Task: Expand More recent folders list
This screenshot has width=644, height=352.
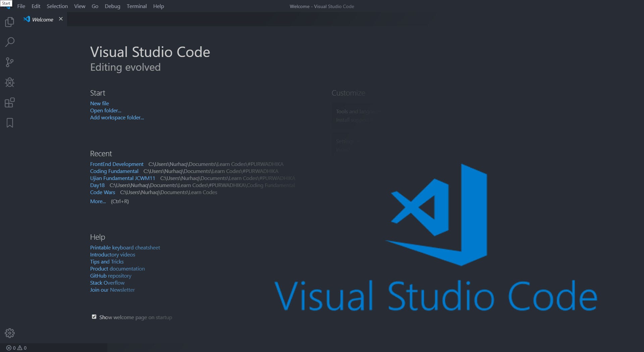Action: (x=97, y=201)
